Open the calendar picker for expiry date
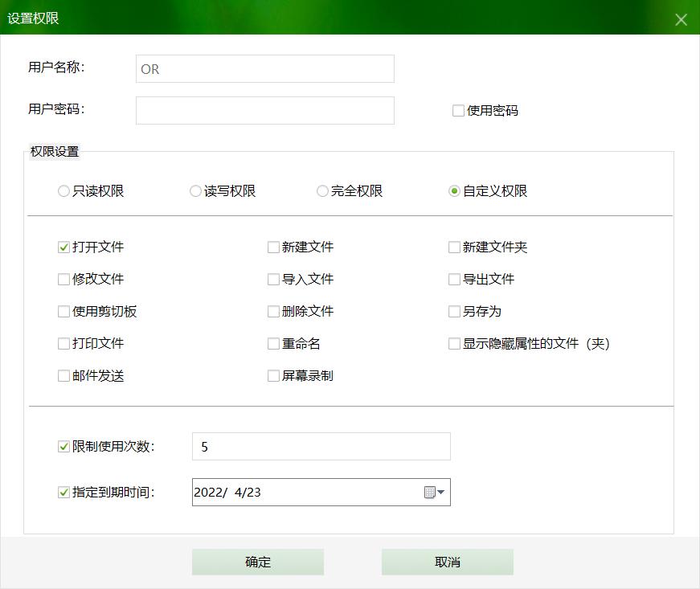 (x=431, y=492)
